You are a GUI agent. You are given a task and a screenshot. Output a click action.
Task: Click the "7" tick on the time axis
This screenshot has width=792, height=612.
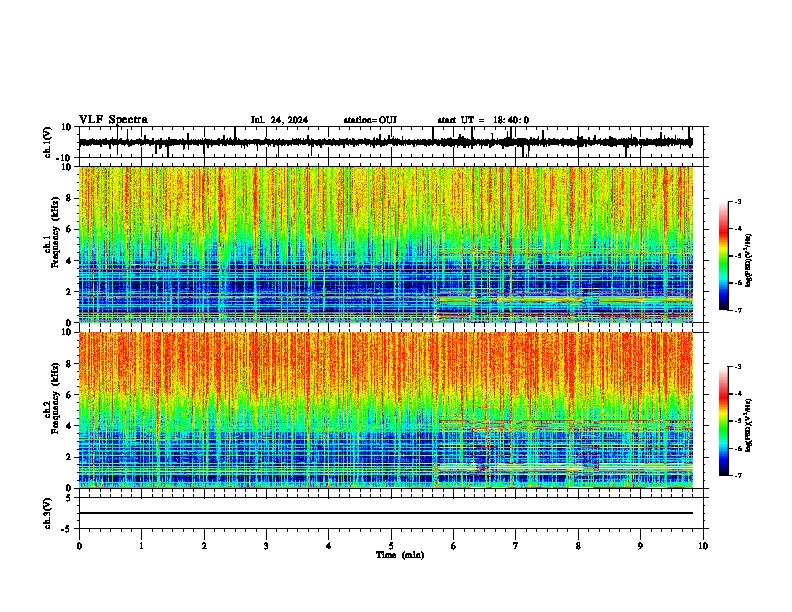coord(516,546)
